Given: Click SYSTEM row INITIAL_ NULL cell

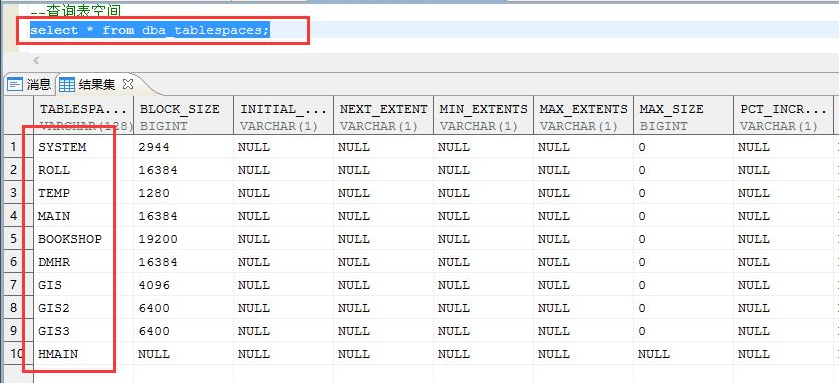Looking at the screenshot, I should tap(283, 147).
